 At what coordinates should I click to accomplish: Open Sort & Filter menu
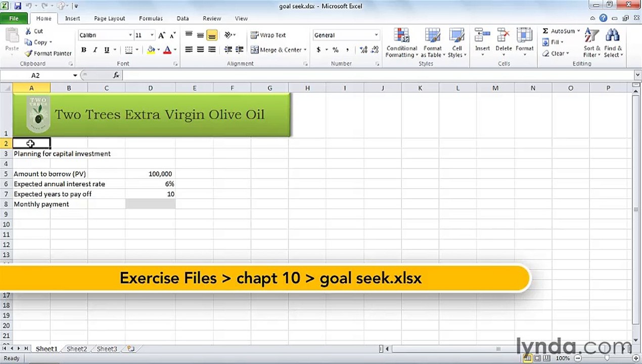pyautogui.click(x=591, y=43)
